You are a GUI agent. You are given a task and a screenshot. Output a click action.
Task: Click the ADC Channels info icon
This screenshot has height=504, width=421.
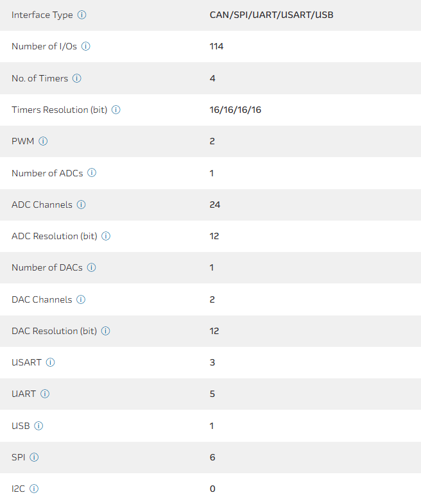(81, 205)
